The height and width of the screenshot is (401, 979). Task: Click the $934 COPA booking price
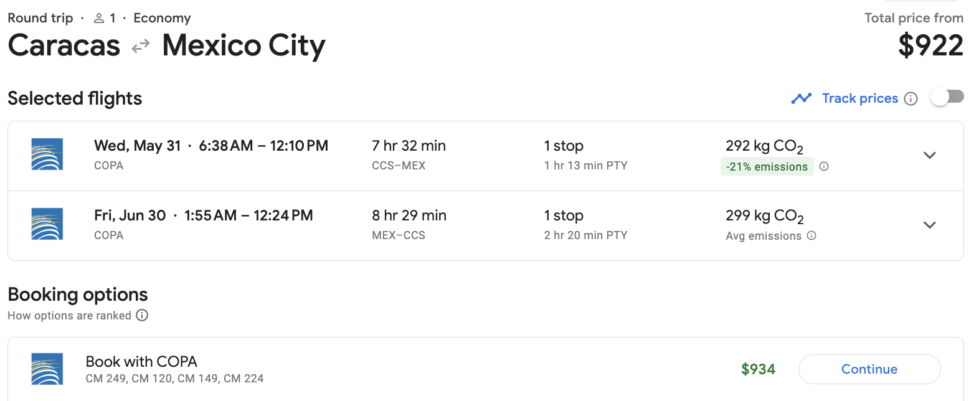coord(758,369)
